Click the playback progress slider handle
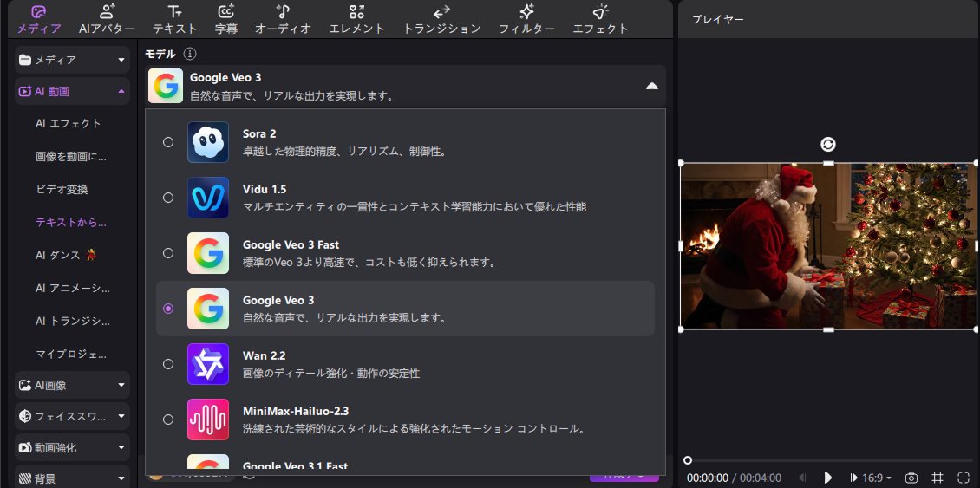 click(x=688, y=460)
